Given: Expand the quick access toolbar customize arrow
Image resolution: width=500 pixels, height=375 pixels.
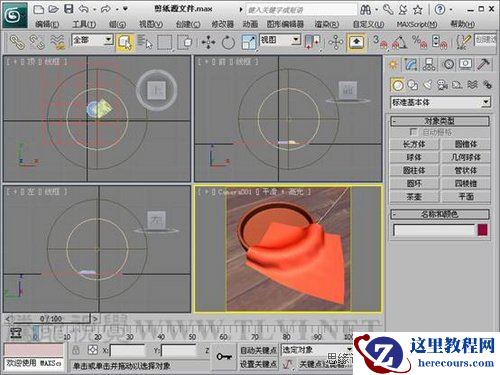Looking at the screenshot, I should (x=125, y=9).
